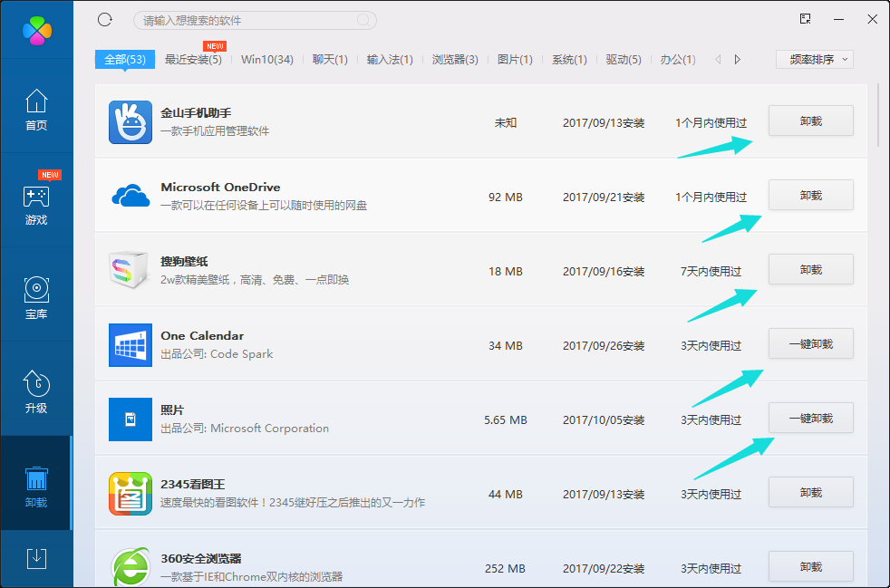Screen dimensions: 890x588
Task: Click the left chevron beside category tabs
Action: [717, 58]
